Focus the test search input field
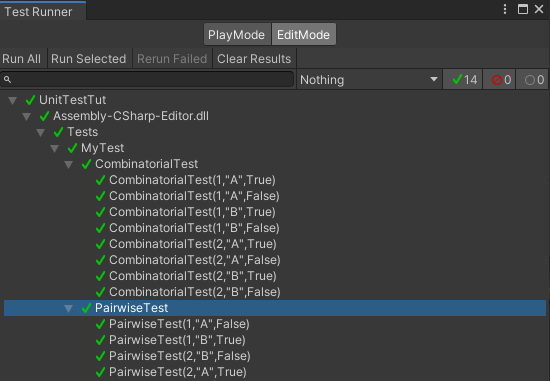550x381 pixels. 147,79
